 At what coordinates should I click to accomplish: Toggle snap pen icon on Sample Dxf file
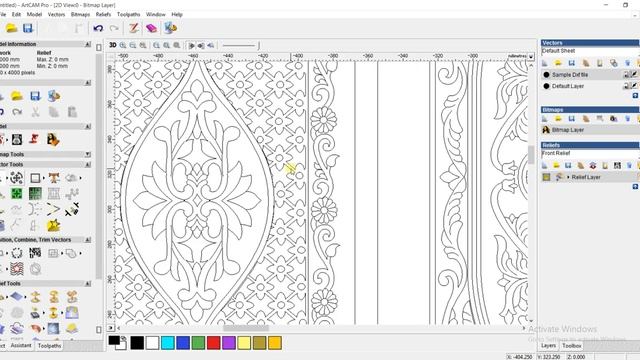[x=634, y=75]
